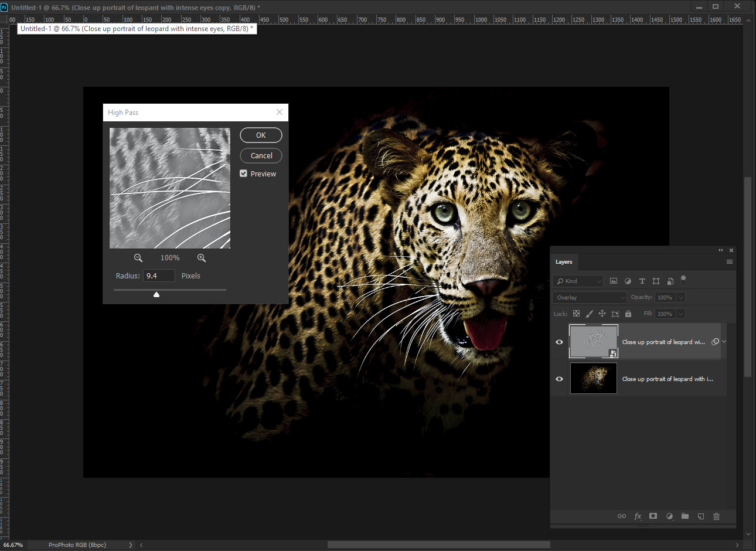The image size is (756, 551).
Task: Expand smart filters list on top layer
Action: pyautogui.click(x=724, y=342)
